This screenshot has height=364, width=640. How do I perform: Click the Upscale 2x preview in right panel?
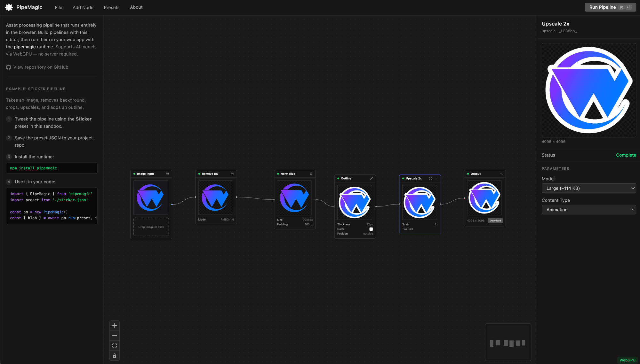pos(589,90)
